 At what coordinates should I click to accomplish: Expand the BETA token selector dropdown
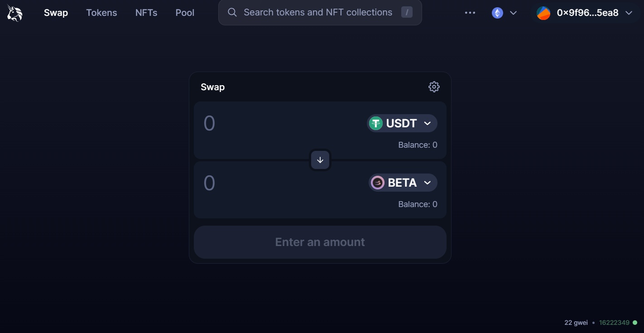(x=427, y=183)
